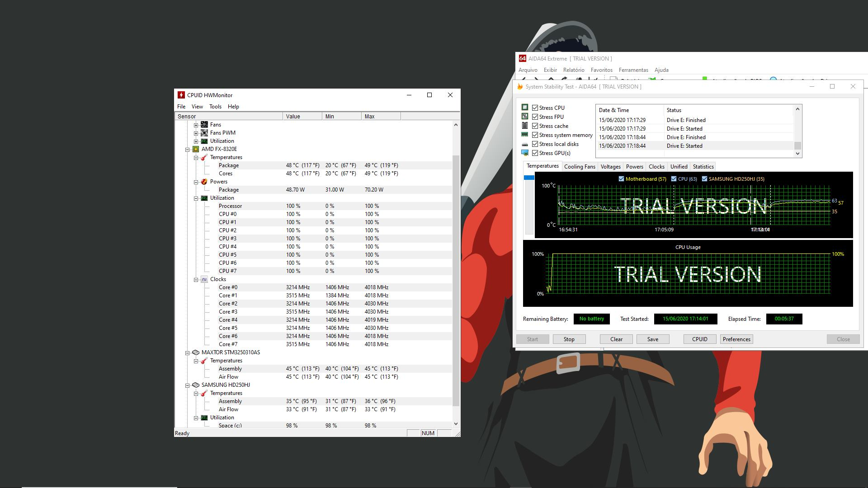Switch to Voltages tab
Image resolution: width=868 pixels, height=488 pixels.
click(610, 167)
